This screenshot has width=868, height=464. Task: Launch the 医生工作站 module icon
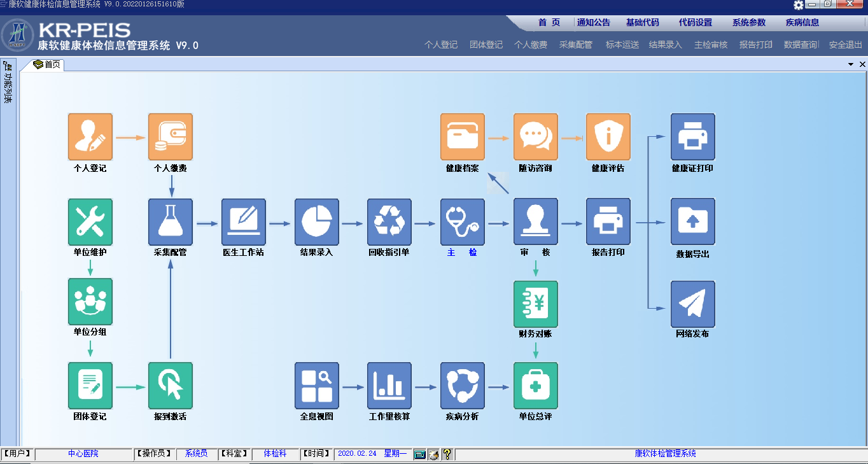tap(243, 222)
